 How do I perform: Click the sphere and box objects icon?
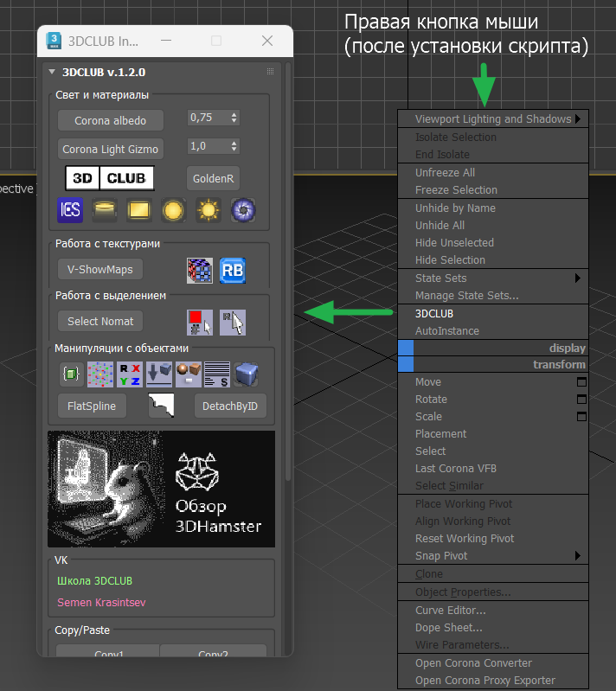click(189, 374)
